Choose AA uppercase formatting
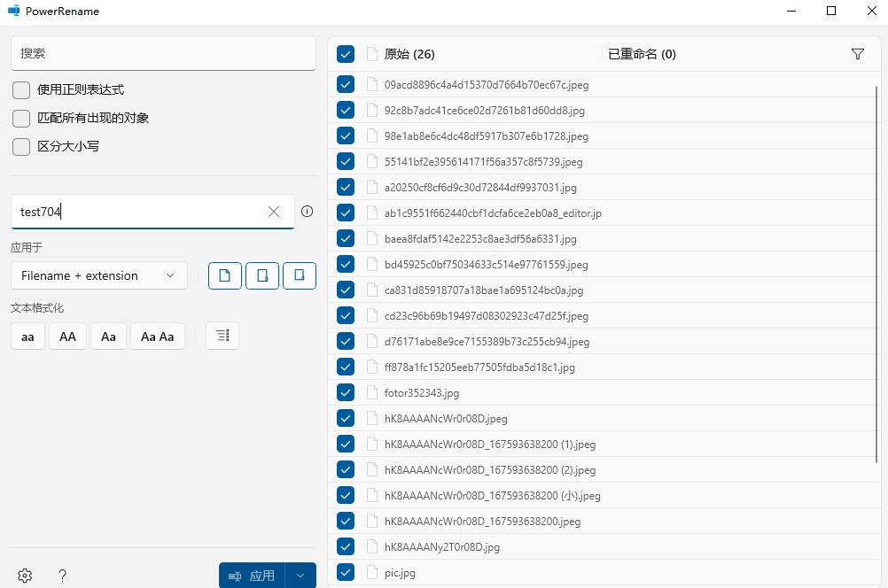Screen dimensions: 888x588 [x=67, y=337]
